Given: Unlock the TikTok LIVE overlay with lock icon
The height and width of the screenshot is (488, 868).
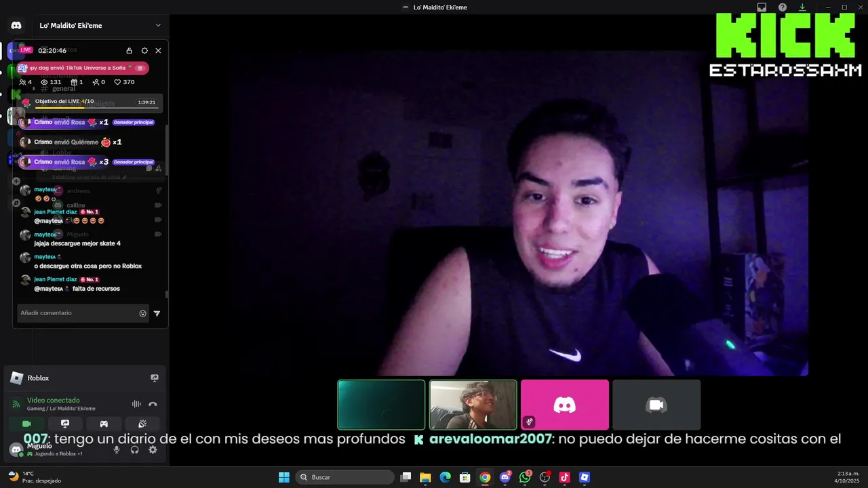Looking at the screenshot, I should pos(129,51).
